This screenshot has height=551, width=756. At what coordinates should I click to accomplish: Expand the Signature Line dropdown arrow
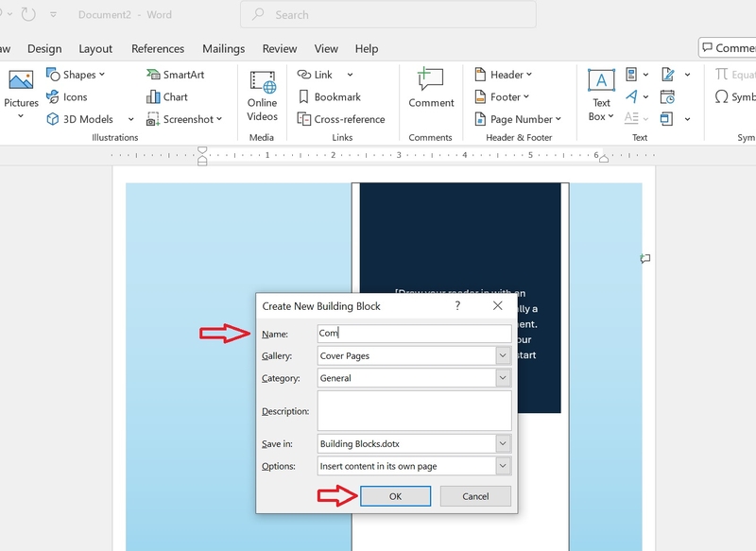pyautogui.click(x=688, y=75)
